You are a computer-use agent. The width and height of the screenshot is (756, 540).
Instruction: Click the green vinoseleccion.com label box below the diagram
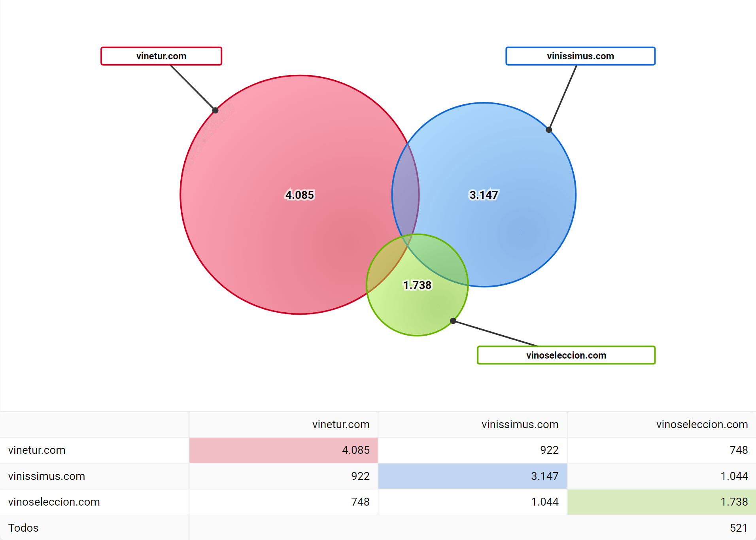click(x=566, y=355)
